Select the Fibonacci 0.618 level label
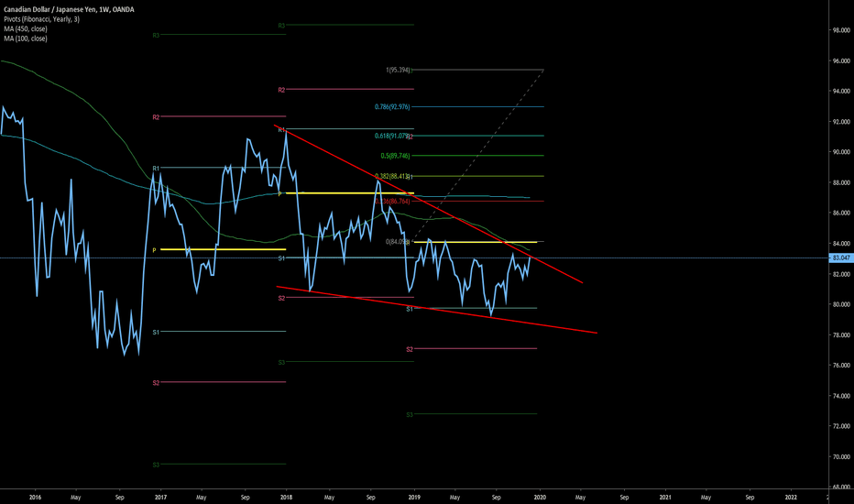This screenshot has width=854, height=504. pos(392,136)
